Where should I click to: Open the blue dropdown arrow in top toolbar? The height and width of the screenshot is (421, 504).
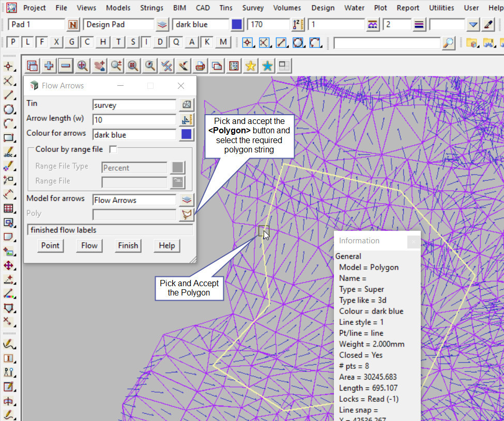pyautogui.click(x=473, y=24)
